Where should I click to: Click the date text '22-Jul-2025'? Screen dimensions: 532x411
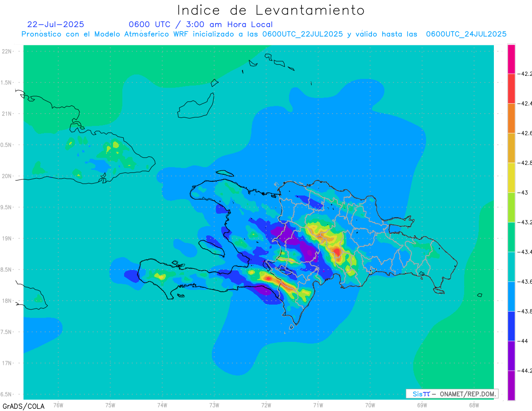click(x=55, y=24)
